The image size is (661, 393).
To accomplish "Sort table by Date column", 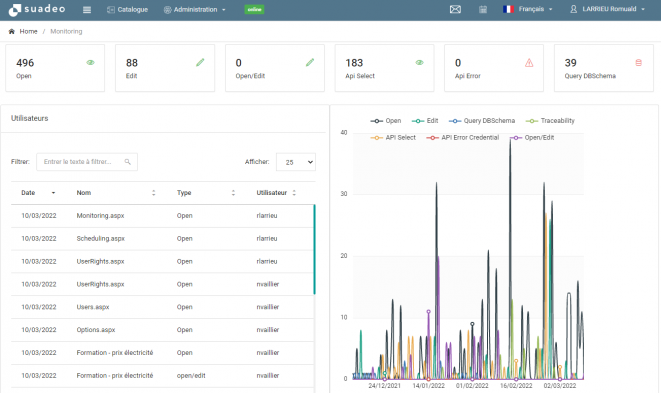I will [x=38, y=193].
